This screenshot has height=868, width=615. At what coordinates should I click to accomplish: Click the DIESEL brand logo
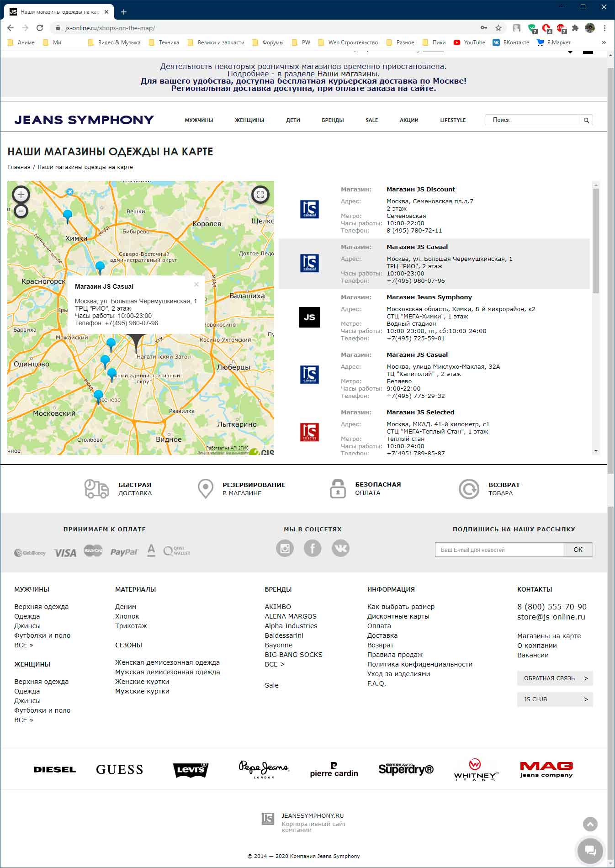coord(55,770)
